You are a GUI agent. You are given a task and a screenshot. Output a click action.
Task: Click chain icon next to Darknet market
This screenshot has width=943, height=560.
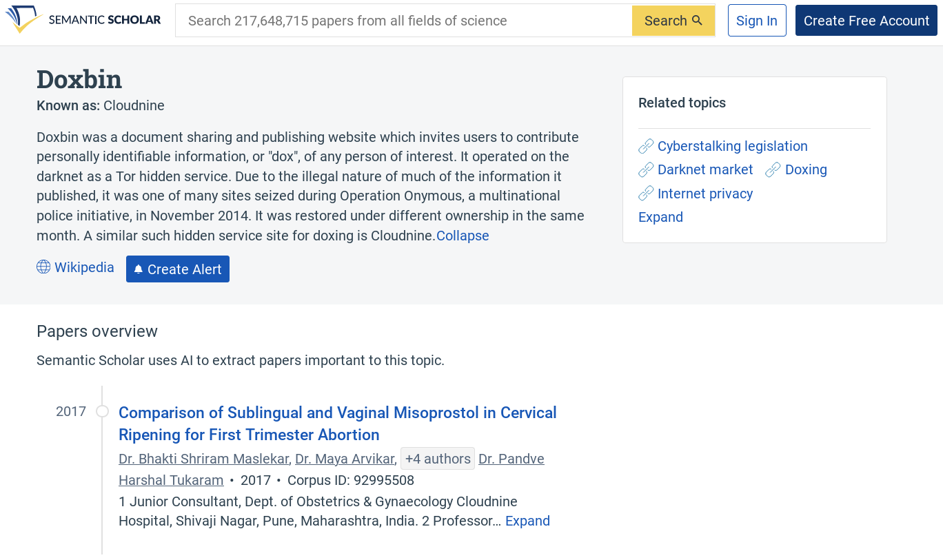[x=646, y=169]
